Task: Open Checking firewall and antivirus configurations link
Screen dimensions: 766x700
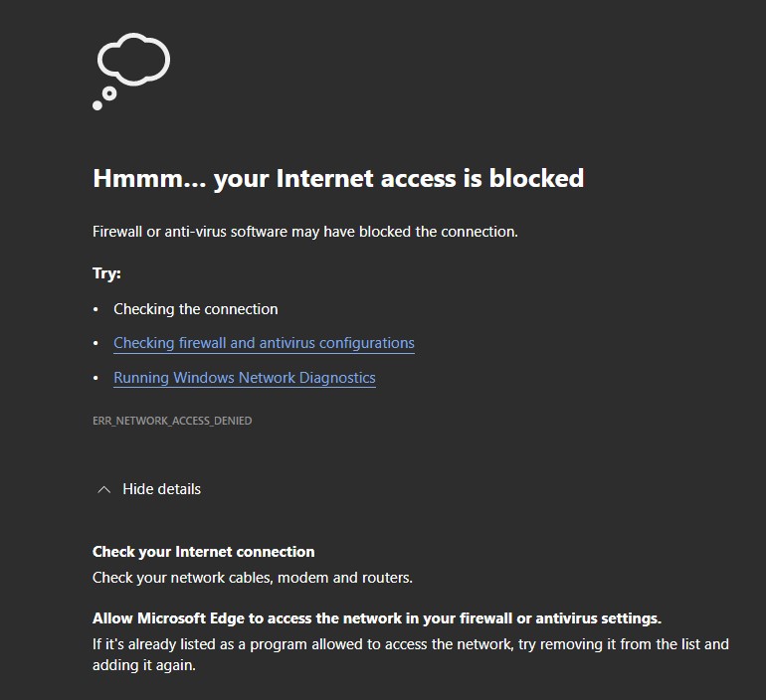Action: [x=264, y=343]
